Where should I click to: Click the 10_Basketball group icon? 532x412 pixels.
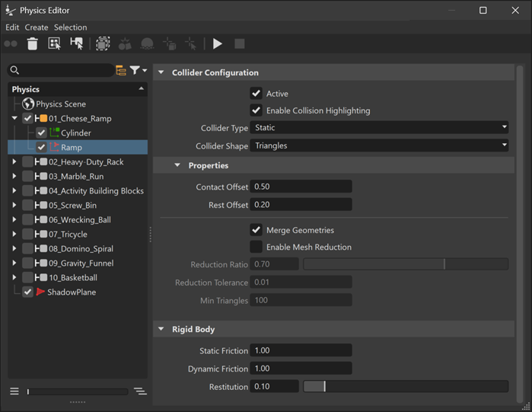[x=40, y=278]
